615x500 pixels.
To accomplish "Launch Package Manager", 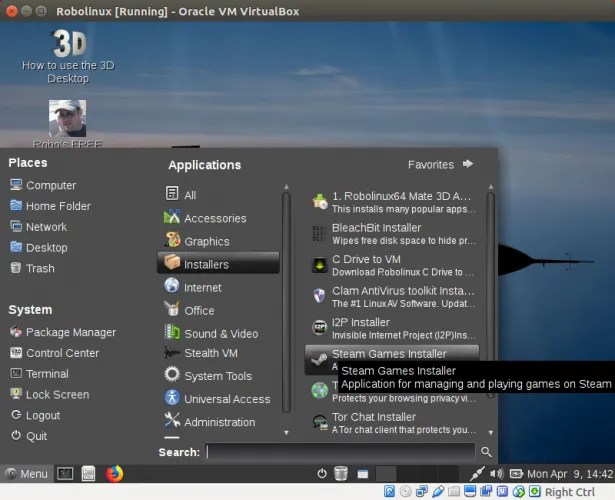I will coord(63,332).
